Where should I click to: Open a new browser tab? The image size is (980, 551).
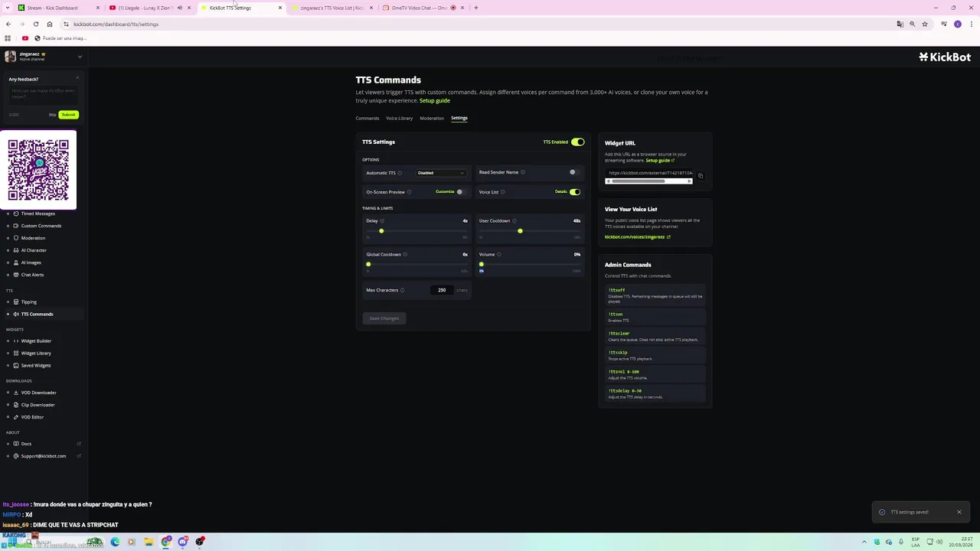[476, 8]
